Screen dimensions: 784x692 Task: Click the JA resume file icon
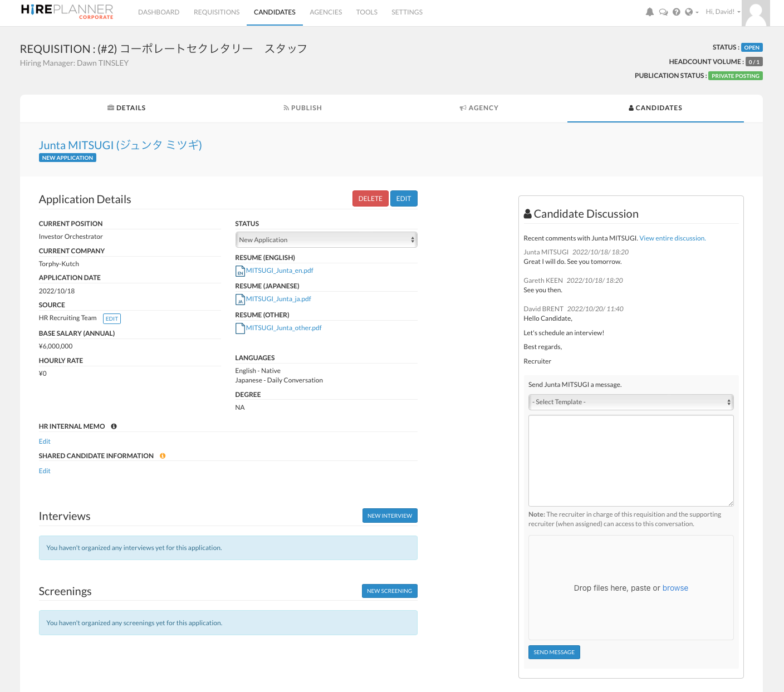click(240, 300)
